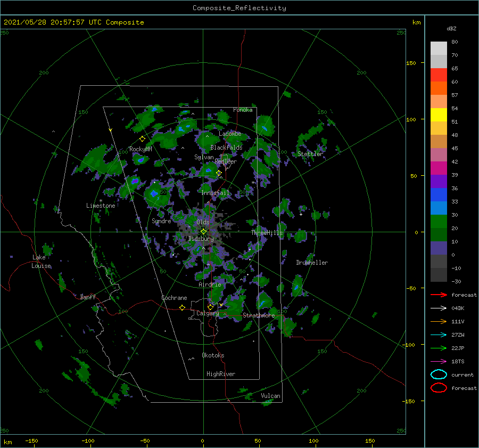Screen dimensions: 479x448
Task: Click the Lacombe label
Action: [230, 134]
